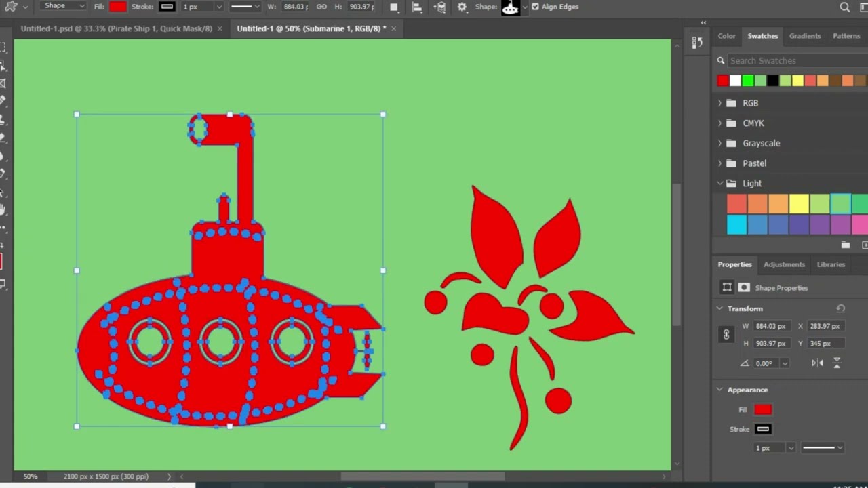This screenshot has width=868, height=488.
Task: Click the red Fill swatch in options bar
Action: (118, 7)
